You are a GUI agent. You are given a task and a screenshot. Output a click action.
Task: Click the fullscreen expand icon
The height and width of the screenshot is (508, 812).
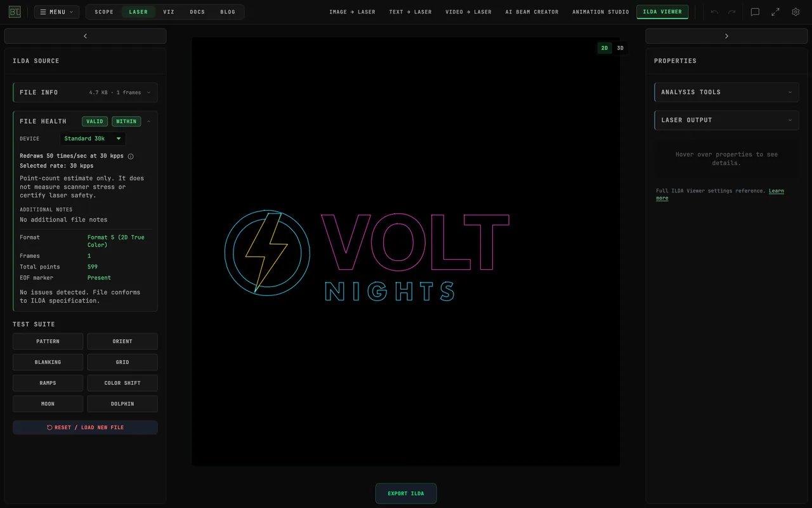(x=775, y=12)
